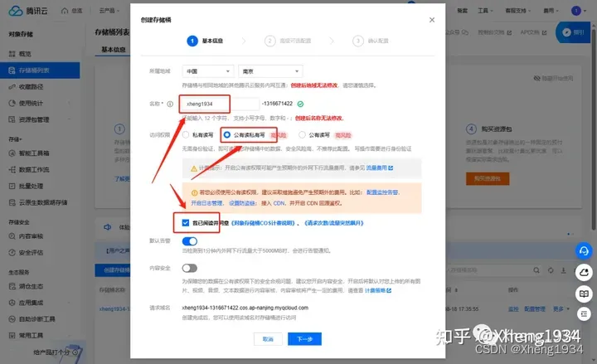Click the customer service headset floating button
Viewport: 597px width, 364px height.
click(584, 251)
